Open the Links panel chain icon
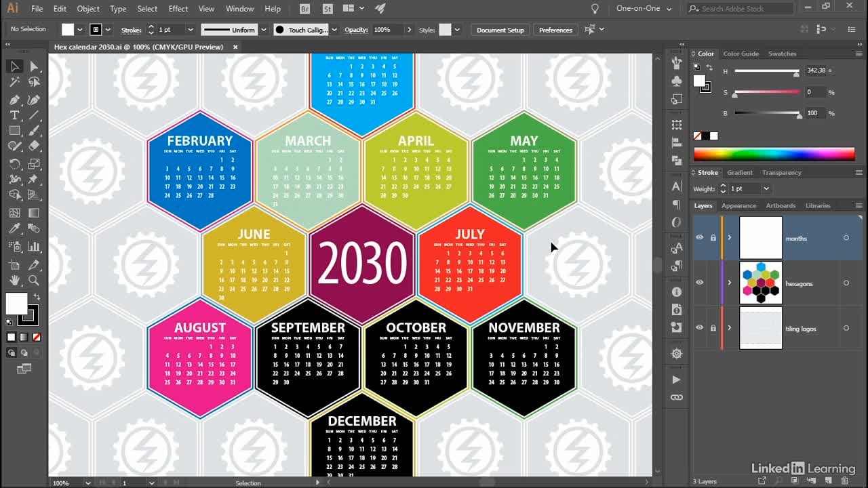Image resolution: width=868 pixels, height=488 pixels. coord(676,397)
